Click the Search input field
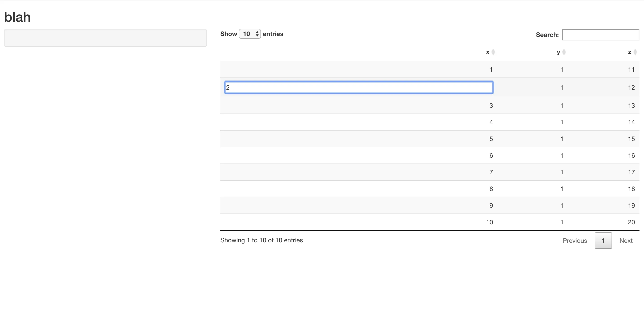 [x=600, y=35]
